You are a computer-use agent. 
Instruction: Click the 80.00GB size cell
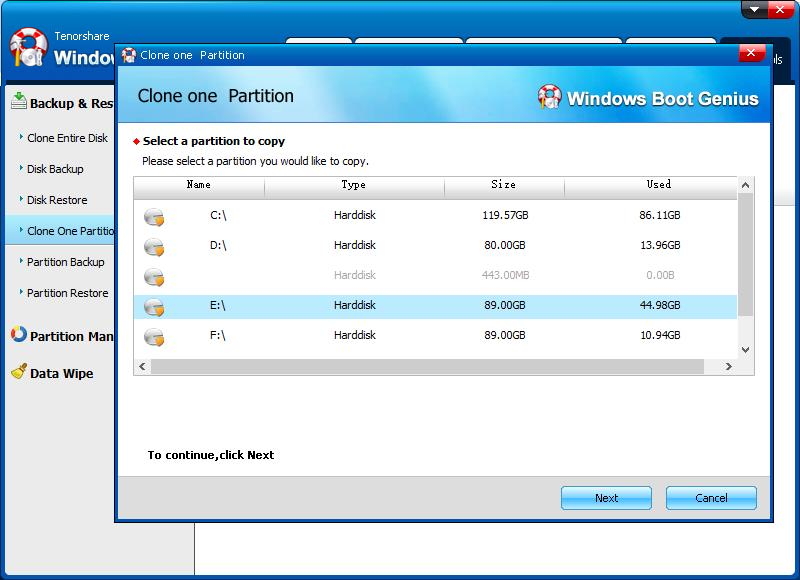(x=505, y=245)
